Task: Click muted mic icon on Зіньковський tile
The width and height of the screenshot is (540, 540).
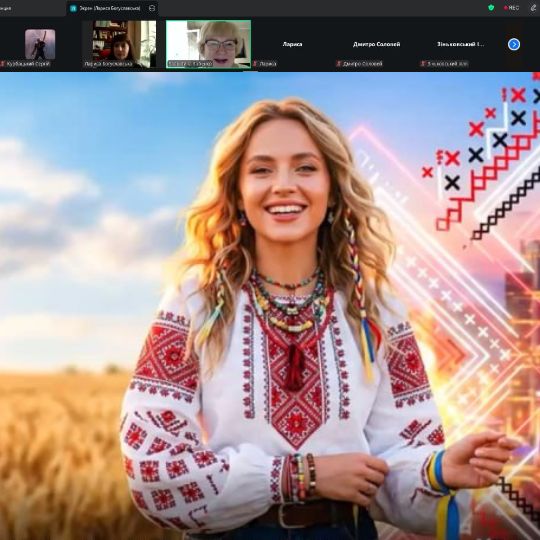Action: [x=423, y=64]
